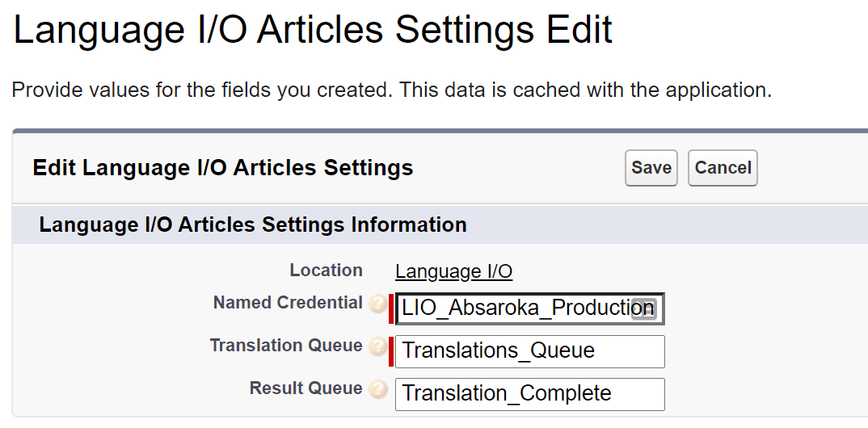Image resolution: width=868 pixels, height=428 pixels.
Task: Click the Translation Queue field label
Action: (x=285, y=346)
